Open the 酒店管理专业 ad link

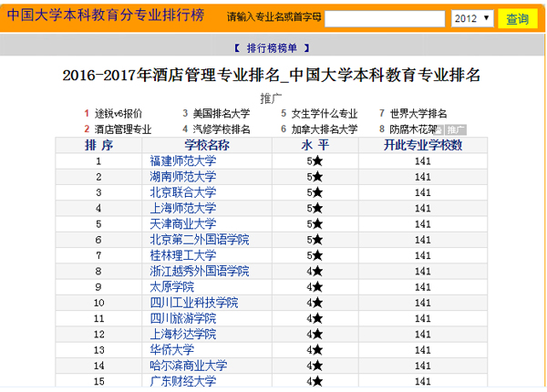123,129
